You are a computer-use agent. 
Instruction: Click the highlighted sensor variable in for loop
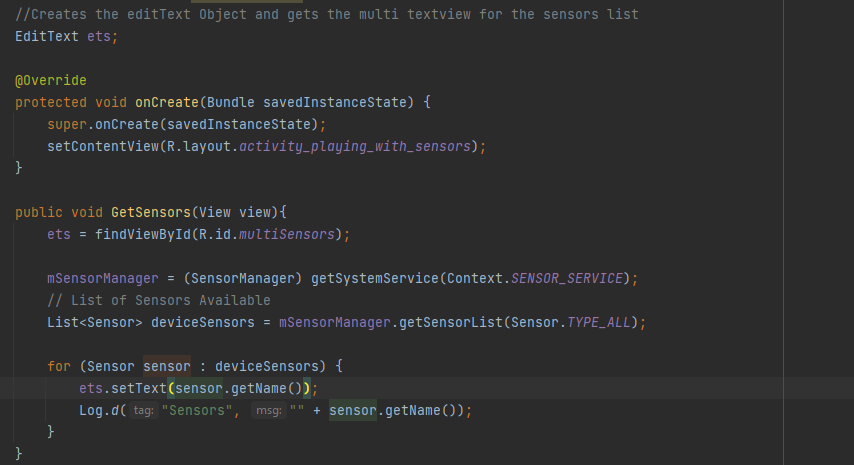(167, 366)
